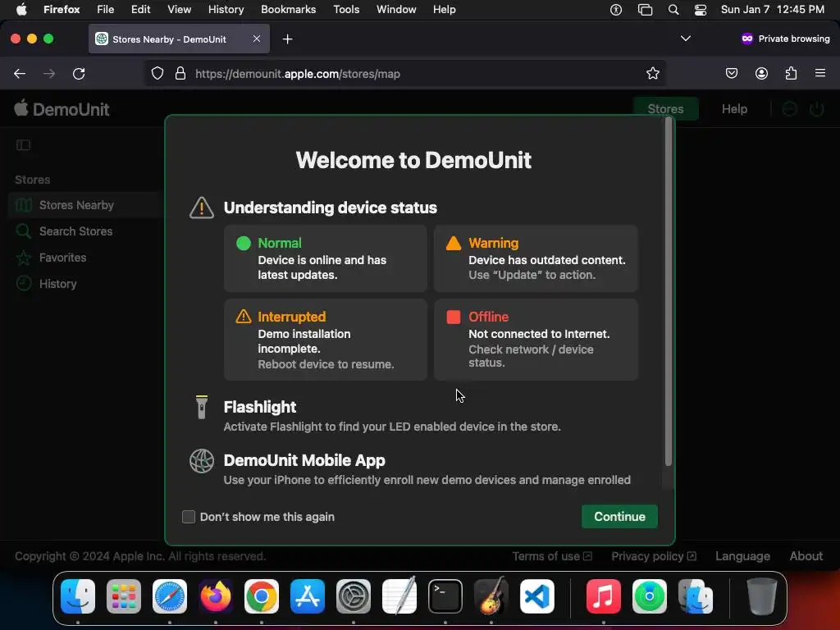Click the site padlock icon
Image resolution: width=840 pixels, height=630 pixels.
[180, 73]
